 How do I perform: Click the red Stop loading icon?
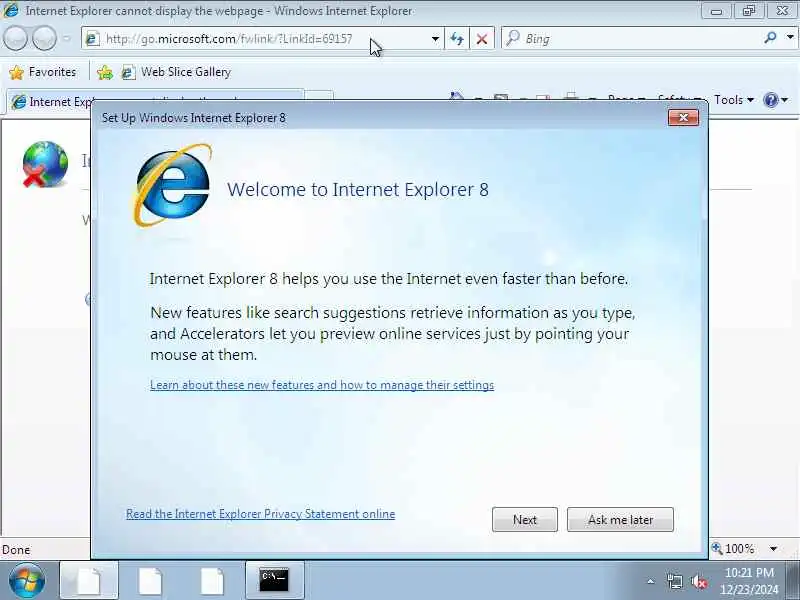[482, 39]
